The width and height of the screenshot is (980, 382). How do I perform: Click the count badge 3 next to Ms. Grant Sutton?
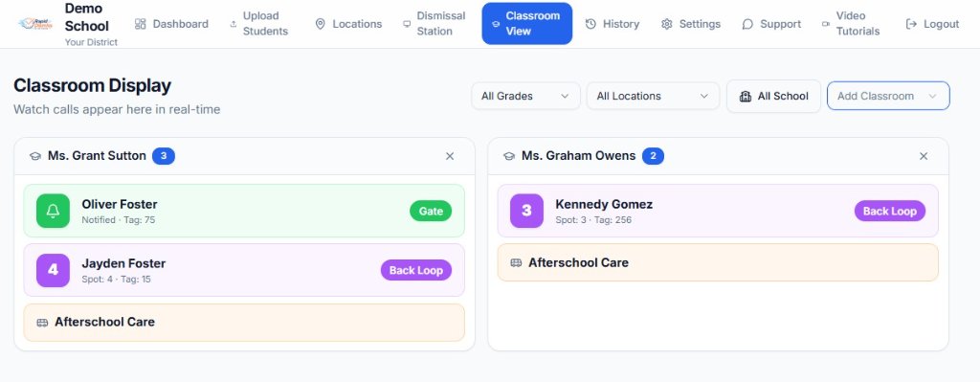coord(164,156)
